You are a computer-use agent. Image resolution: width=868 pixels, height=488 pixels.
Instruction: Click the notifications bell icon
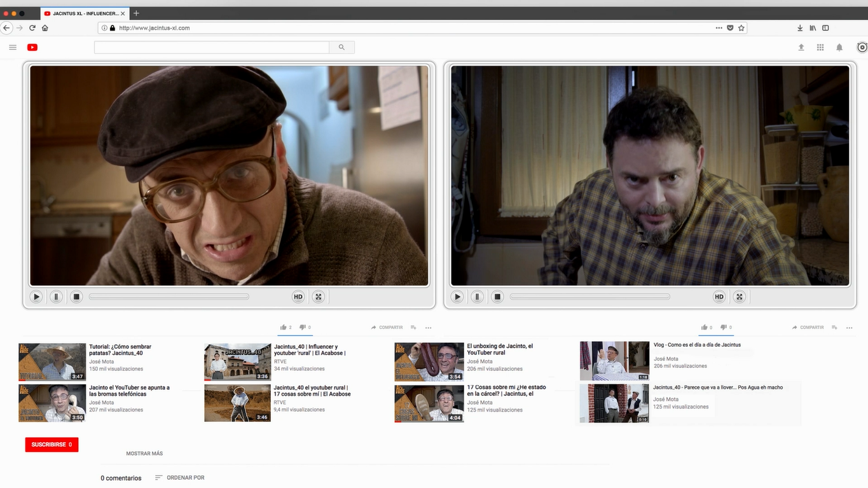[839, 47]
